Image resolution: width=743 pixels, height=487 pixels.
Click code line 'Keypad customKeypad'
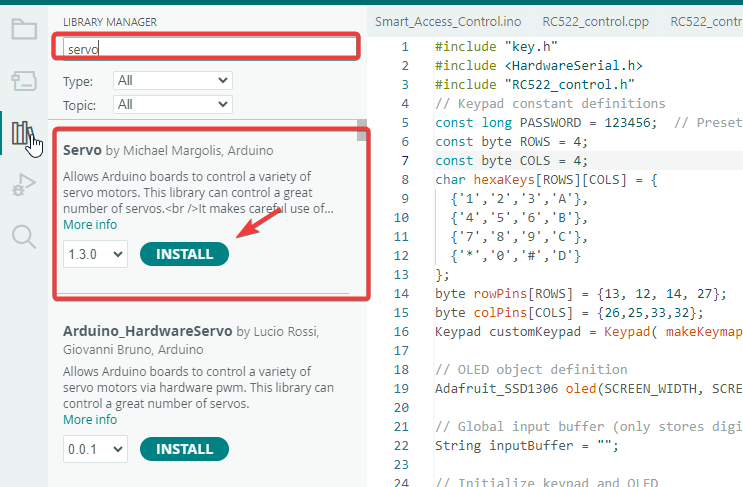click(x=589, y=332)
